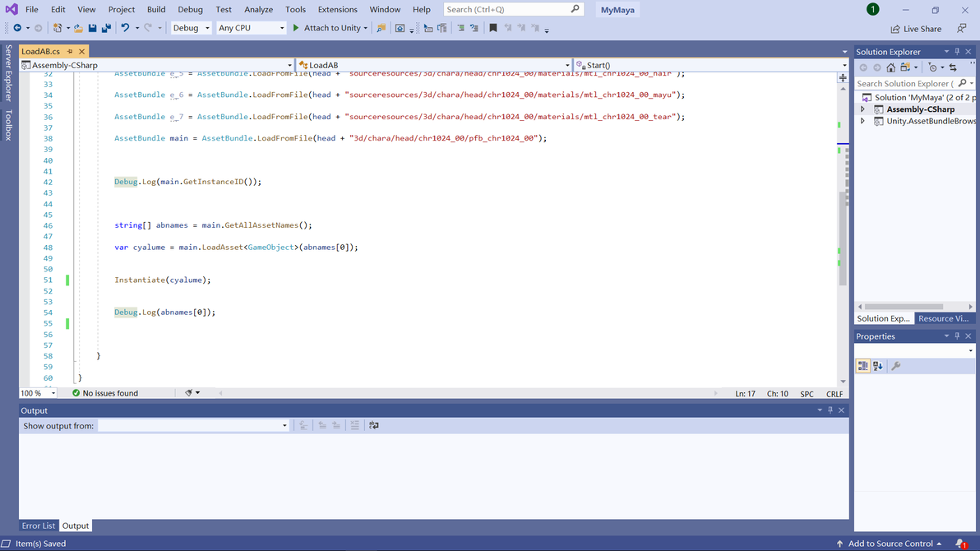Image resolution: width=980 pixels, height=551 pixels.
Task: Click the Search Solution Explorer input field
Action: [906, 84]
